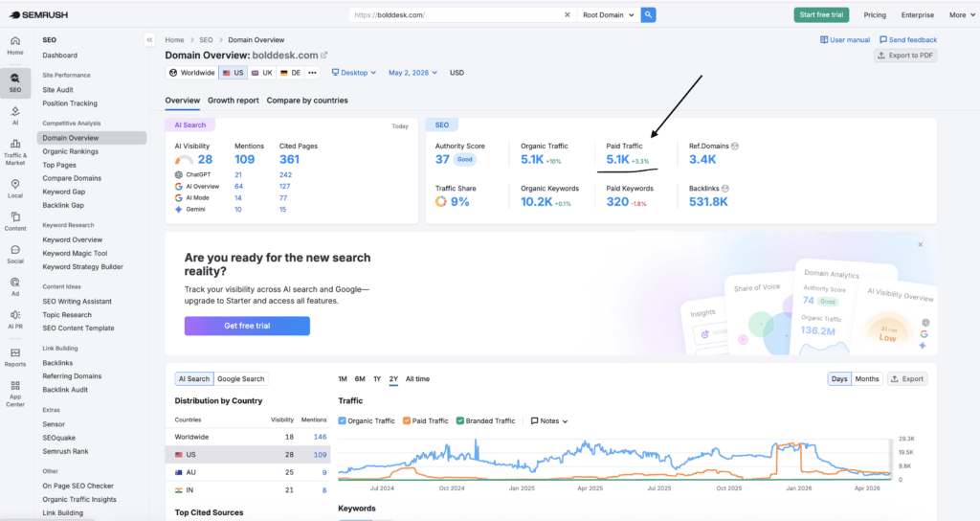The height and width of the screenshot is (521, 980).
Task: Select the 6M time range
Action: click(360, 379)
